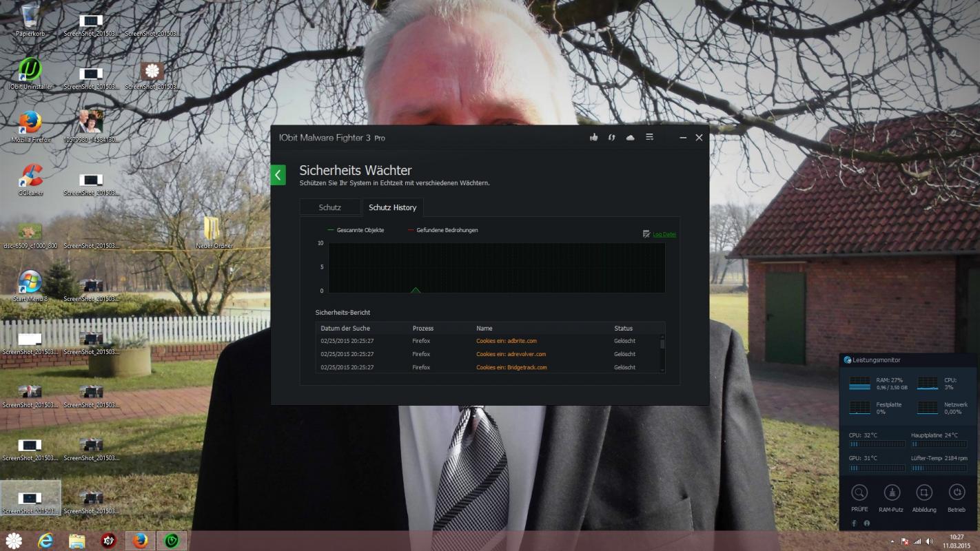Viewport: 980px width, 551px height.
Task: Click the Firefox taskbar button
Action: coord(140,541)
